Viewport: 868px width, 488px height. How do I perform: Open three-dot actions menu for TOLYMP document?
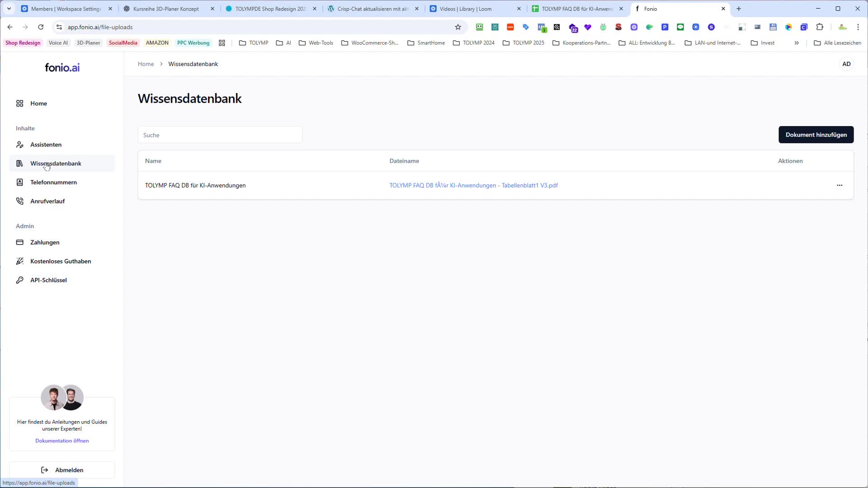point(839,185)
